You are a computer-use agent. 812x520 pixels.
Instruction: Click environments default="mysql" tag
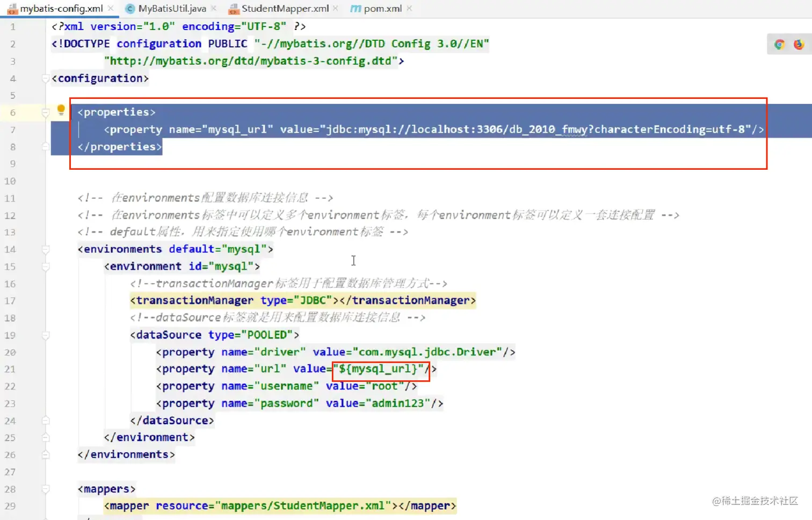point(176,249)
